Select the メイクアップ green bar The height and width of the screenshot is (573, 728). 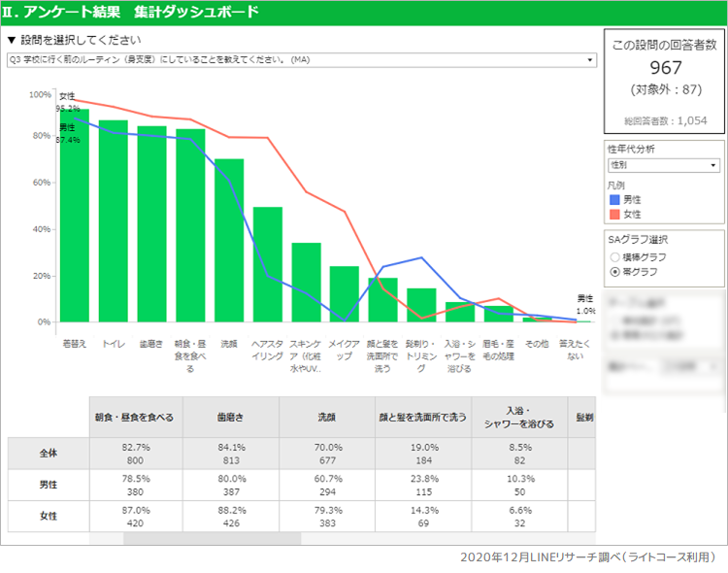(345, 294)
